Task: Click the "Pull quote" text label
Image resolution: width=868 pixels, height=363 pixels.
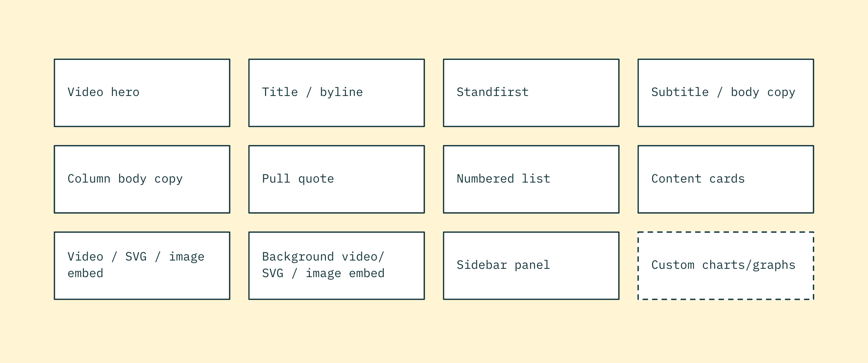Action: [298, 179]
